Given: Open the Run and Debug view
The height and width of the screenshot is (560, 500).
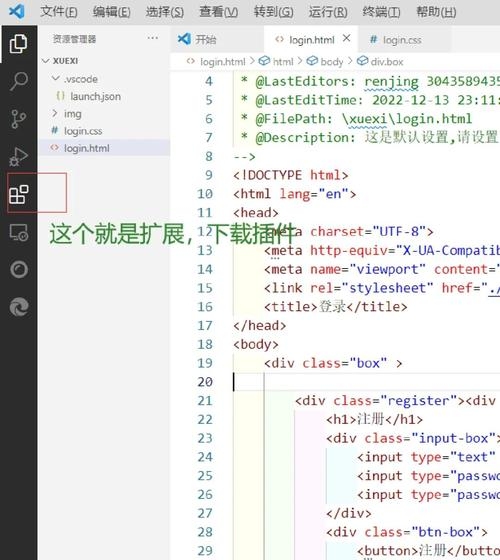Looking at the screenshot, I should tap(19, 157).
